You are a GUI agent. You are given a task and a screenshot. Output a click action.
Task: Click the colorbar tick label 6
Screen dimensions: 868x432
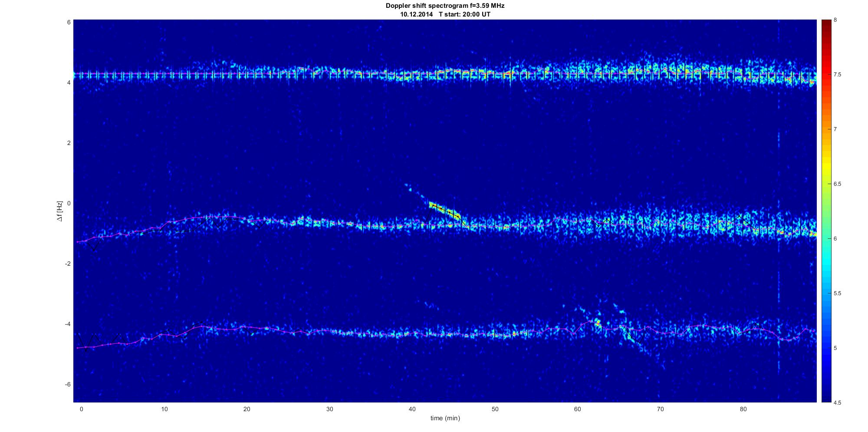(835, 239)
